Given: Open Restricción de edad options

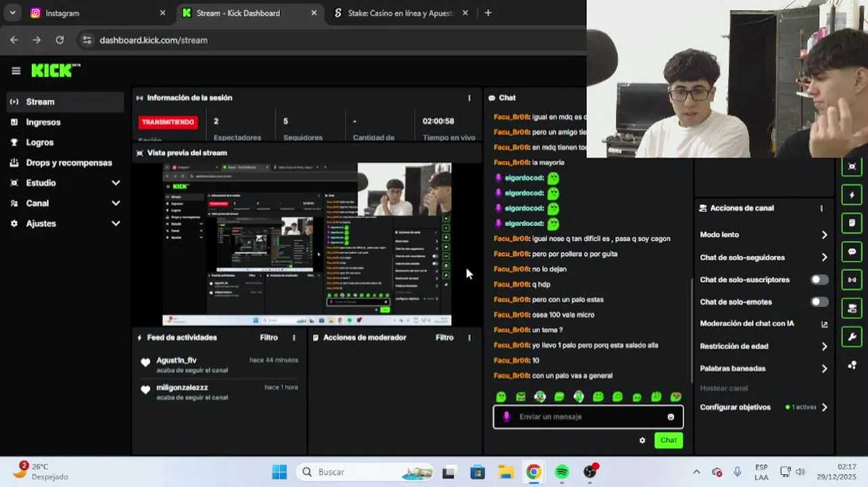Looking at the screenshot, I should [x=764, y=346].
